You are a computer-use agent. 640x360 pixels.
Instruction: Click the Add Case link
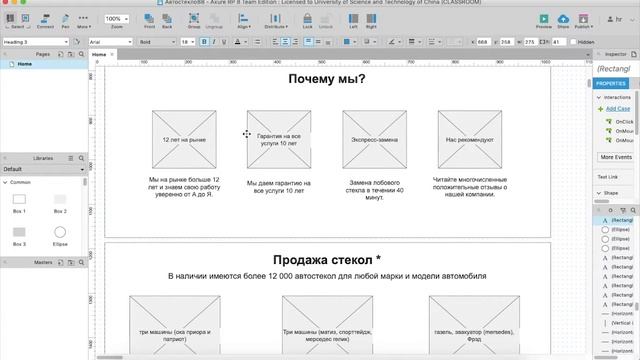(618, 109)
